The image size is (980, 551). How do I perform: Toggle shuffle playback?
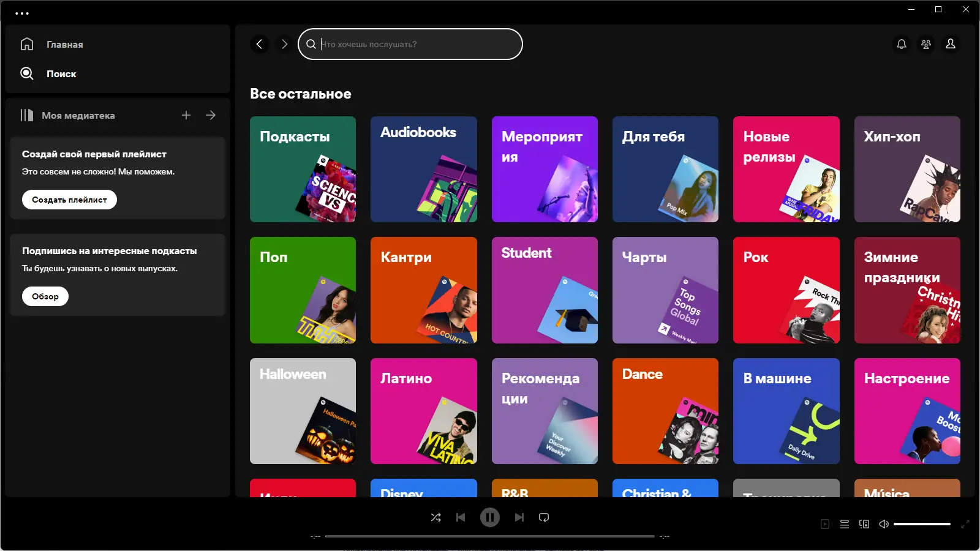[x=436, y=517]
